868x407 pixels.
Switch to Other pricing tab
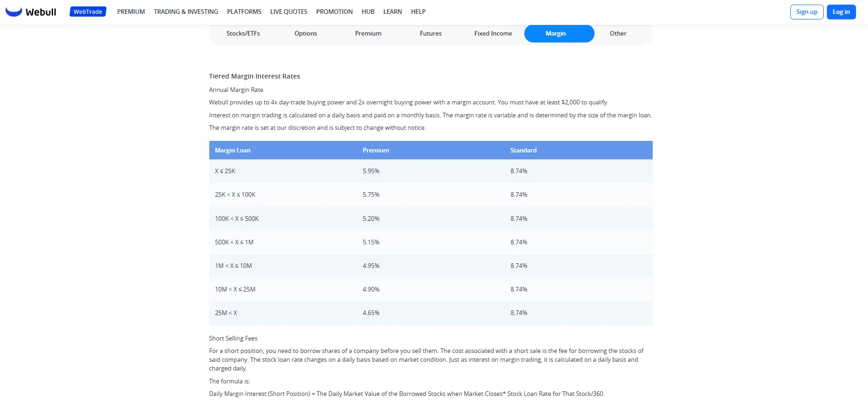pos(618,33)
